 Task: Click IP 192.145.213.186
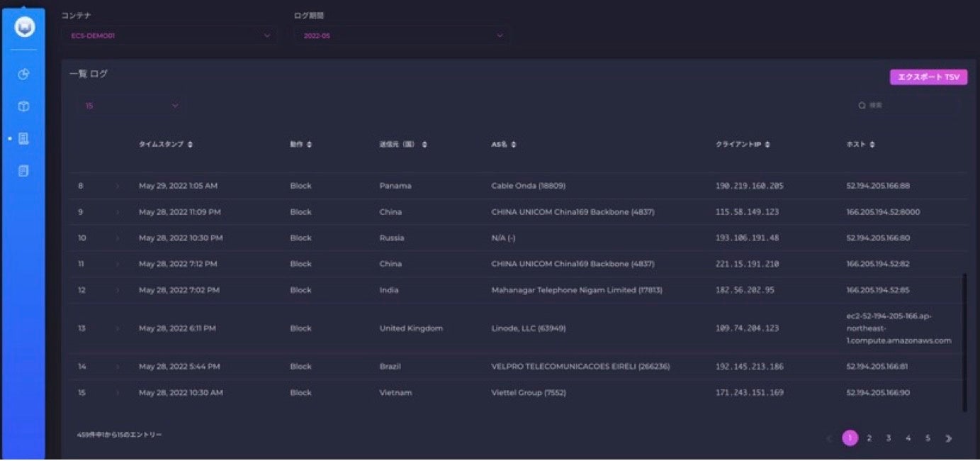750,367
